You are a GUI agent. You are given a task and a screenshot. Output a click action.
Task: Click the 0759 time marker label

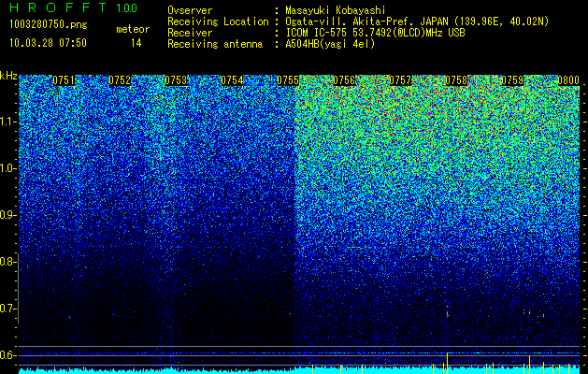pos(512,80)
